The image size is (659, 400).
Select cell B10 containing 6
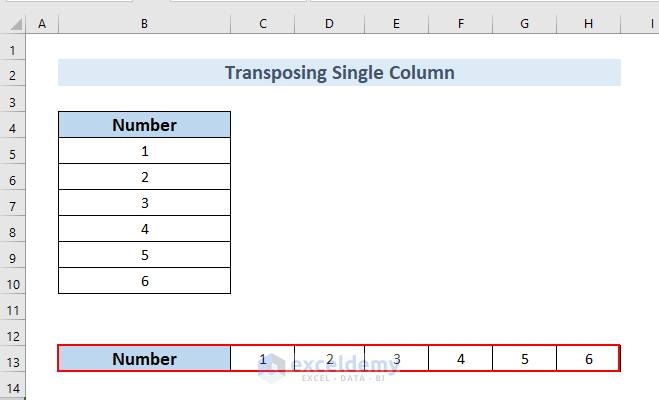click(144, 281)
